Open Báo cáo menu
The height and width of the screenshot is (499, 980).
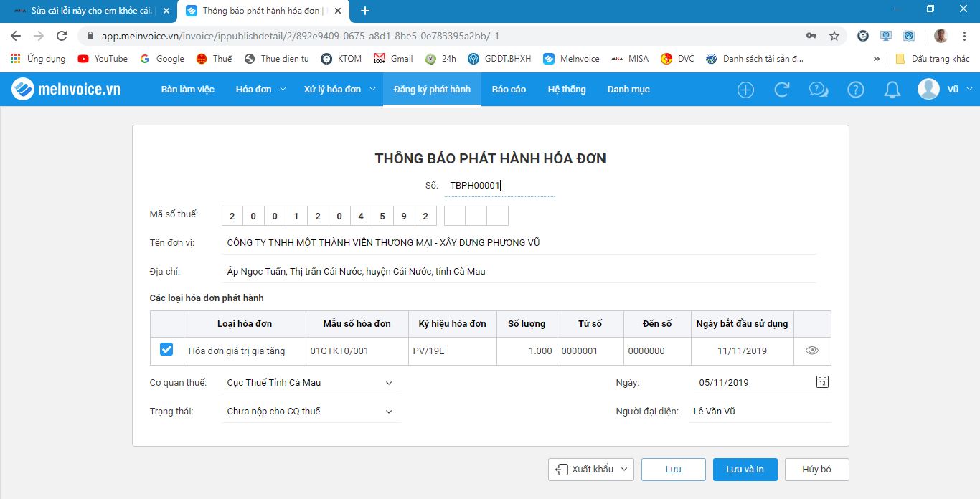point(509,89)
